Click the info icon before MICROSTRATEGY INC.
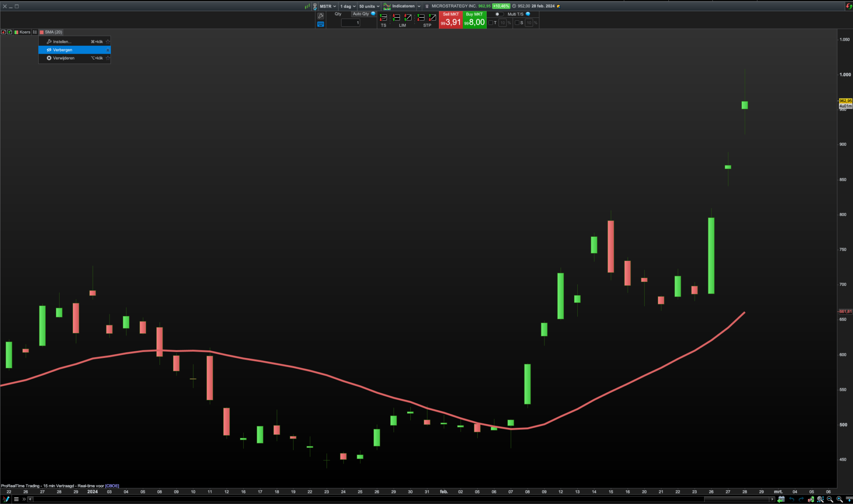853x504 pixels. (427, 6)
